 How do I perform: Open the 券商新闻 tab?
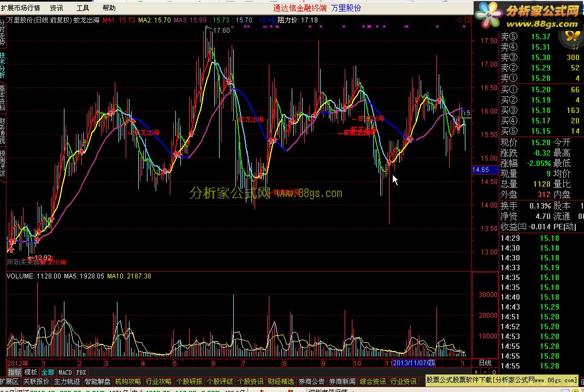tap(342, 381)
